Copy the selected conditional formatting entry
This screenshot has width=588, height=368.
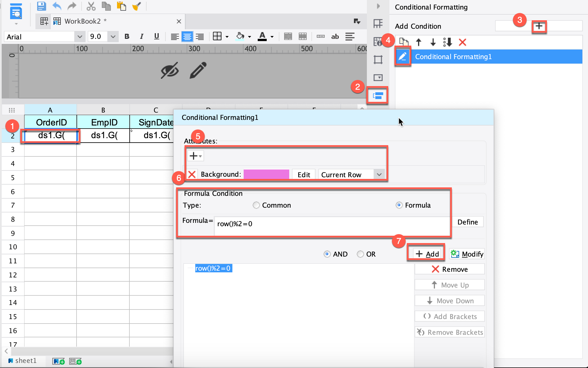[404, 42]
